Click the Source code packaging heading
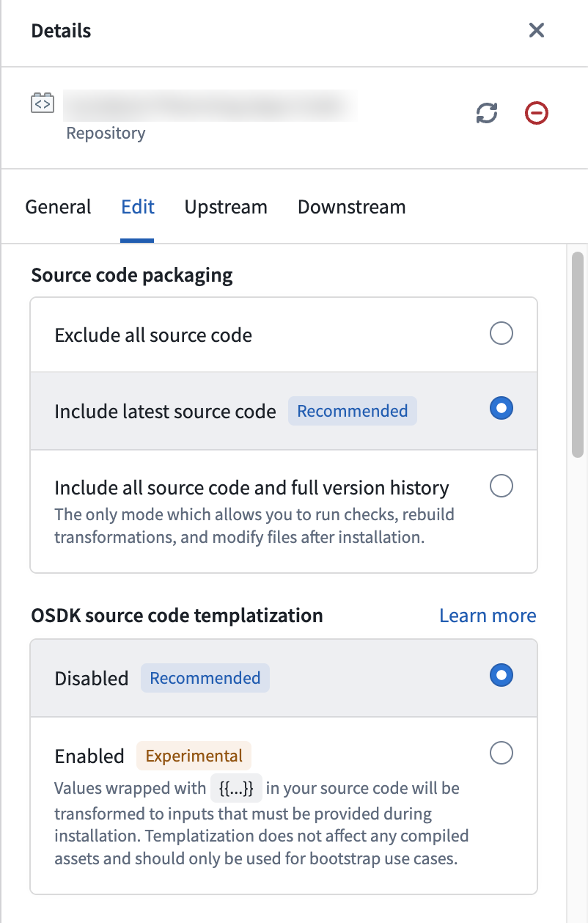588x923 pixels. coord(132,275)
